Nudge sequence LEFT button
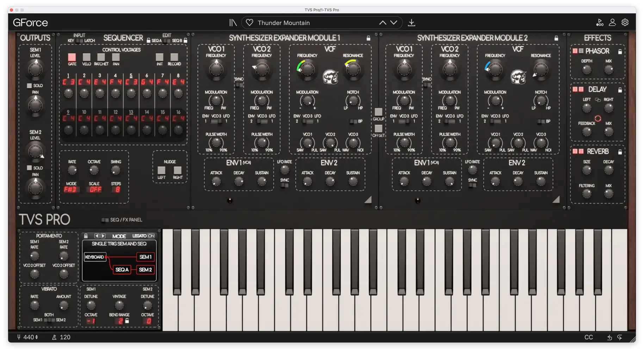This screenshot has height=352, width=644. pyautogui.click(x=161, y=170)
